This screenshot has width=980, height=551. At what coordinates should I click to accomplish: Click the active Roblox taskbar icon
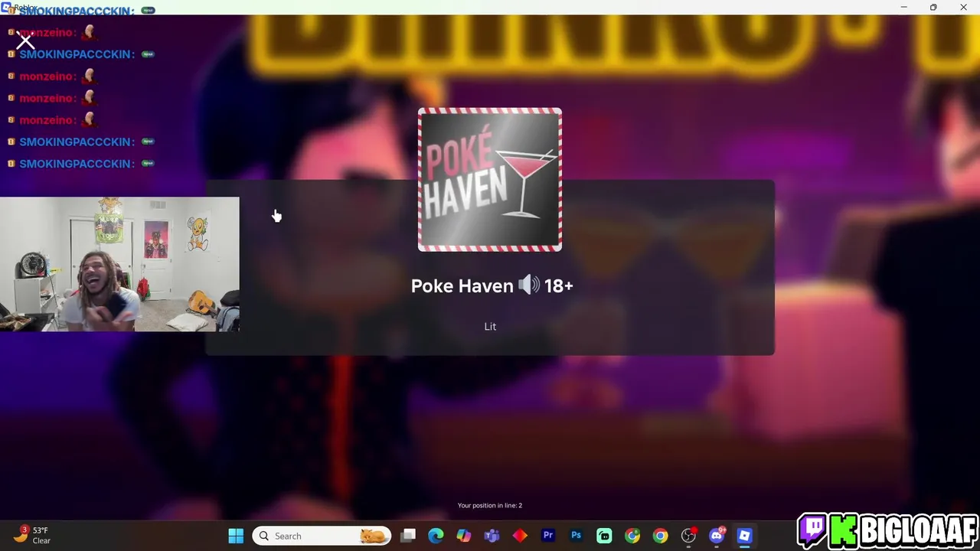744,536
